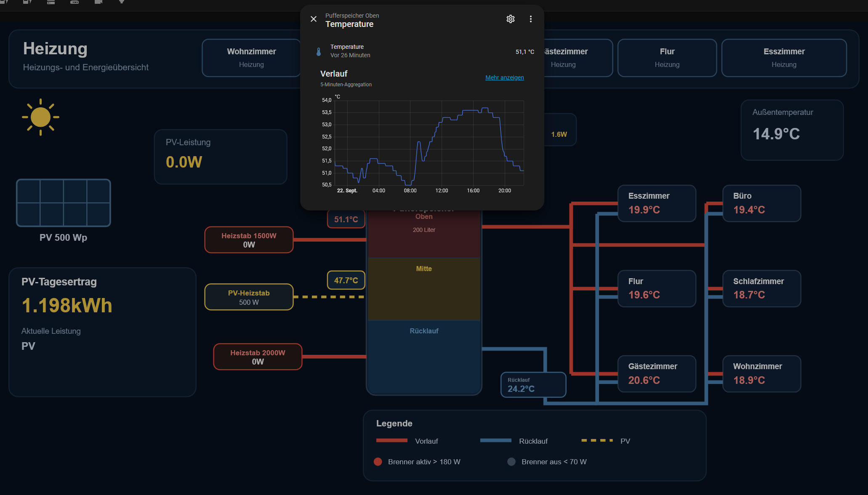Screen dimensions: 868x495
Task: Click the gray Brenner aus legend dot
Action: pos(511,462)
